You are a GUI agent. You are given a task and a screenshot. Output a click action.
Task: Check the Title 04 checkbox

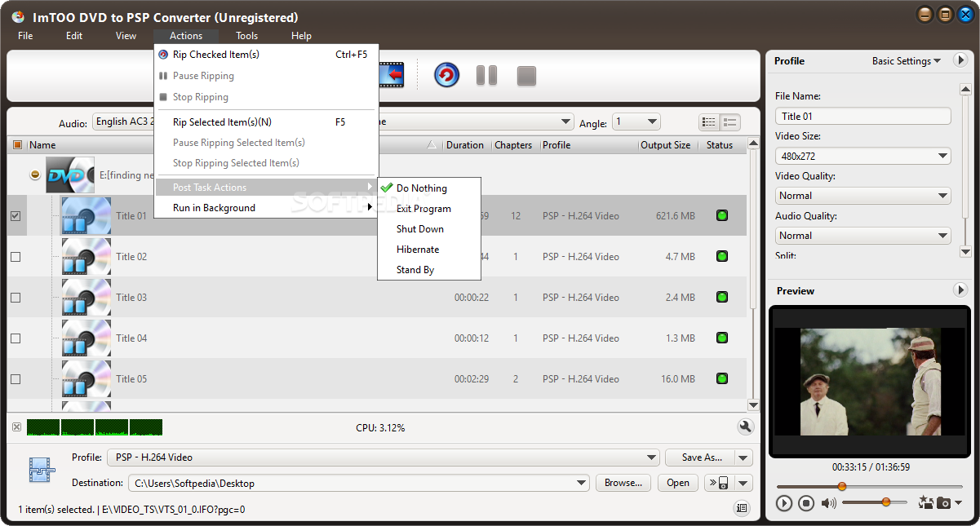tap(16, 338)
